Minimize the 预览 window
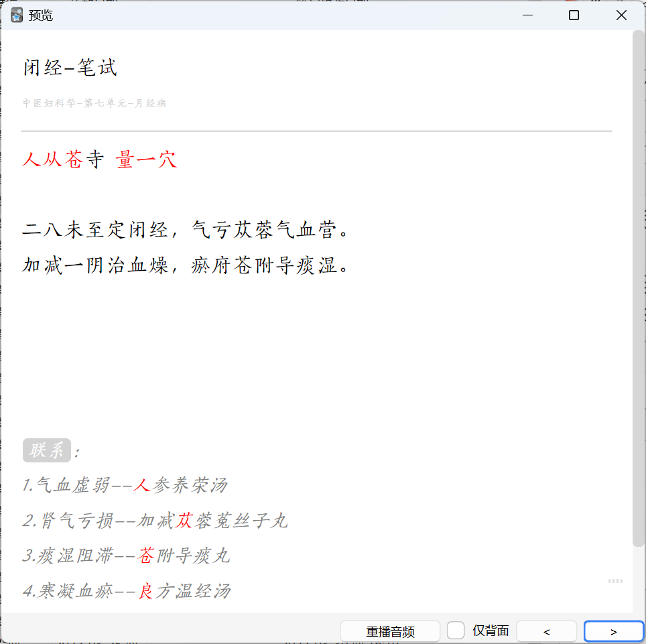The height and width of the screenshot is (644, 646). [x=528, y=15]
